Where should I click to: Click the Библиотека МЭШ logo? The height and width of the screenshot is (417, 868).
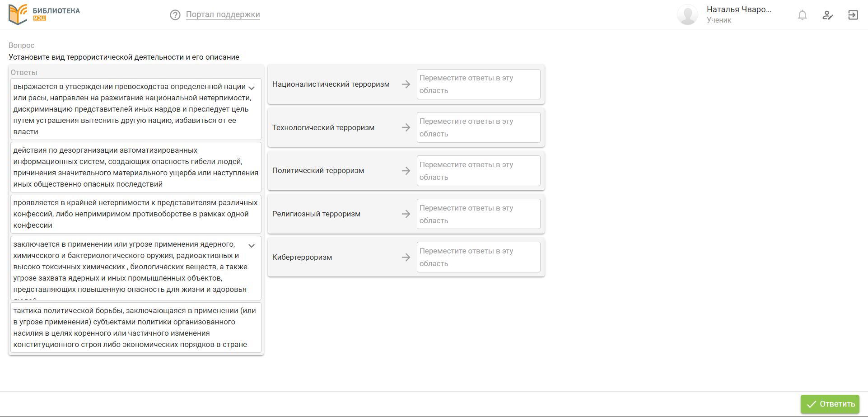coord(44,14)
